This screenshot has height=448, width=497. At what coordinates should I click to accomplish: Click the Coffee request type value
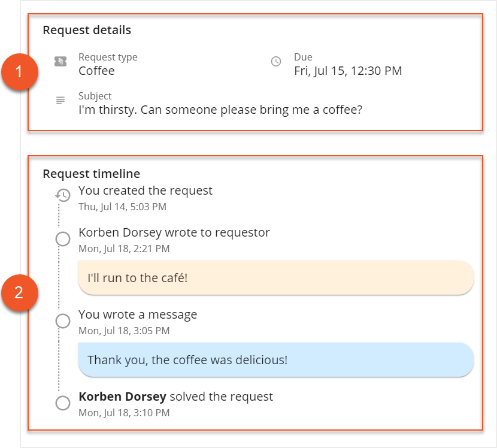tap(96, 71)
